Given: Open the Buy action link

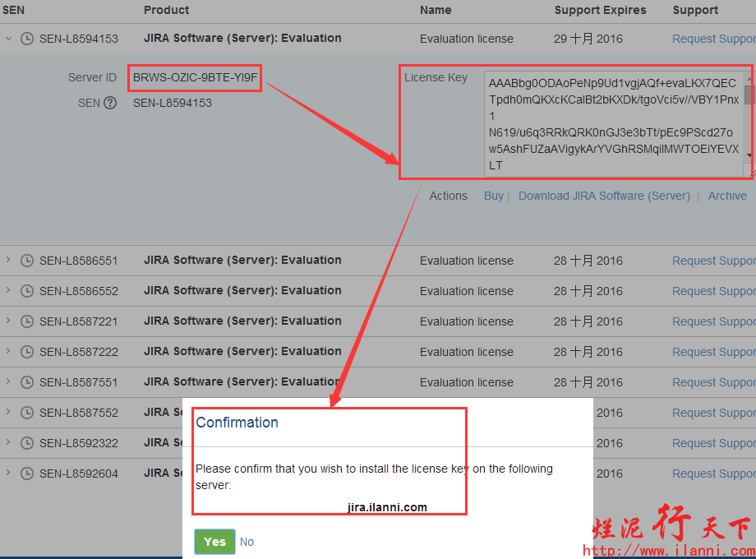Looking at the screenshot, I should pyautogui.click(x=493, y=196).
